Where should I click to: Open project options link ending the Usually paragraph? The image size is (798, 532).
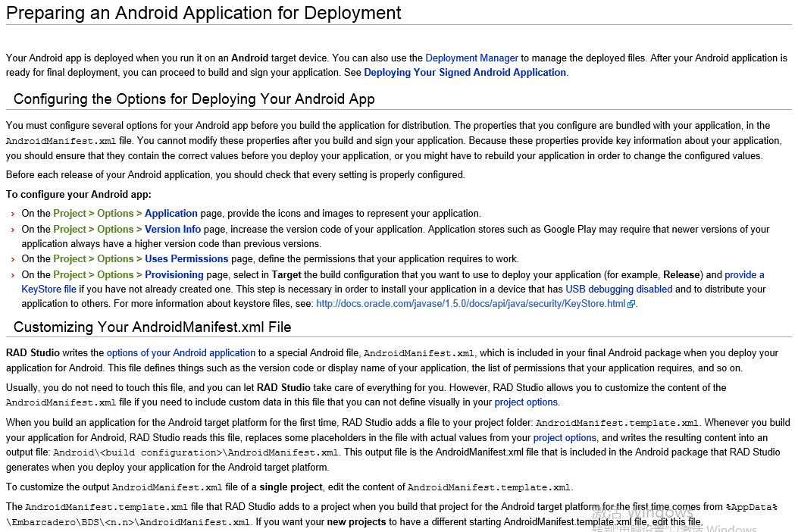(x=526, y=402)
